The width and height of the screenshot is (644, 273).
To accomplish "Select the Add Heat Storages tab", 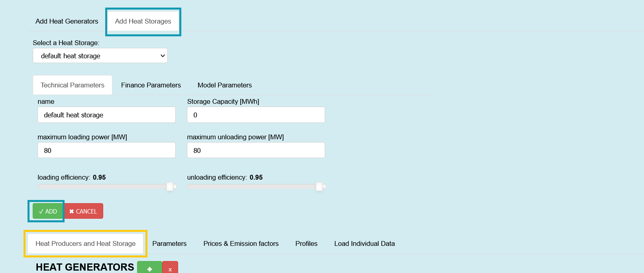I will click(x=143, y=21).
